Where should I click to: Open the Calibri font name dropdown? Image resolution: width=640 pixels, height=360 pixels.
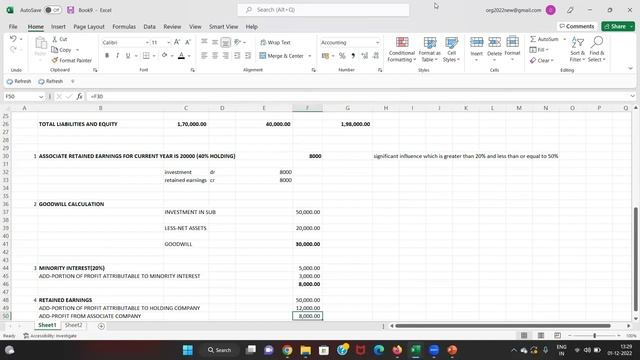(x=147, y=42)
